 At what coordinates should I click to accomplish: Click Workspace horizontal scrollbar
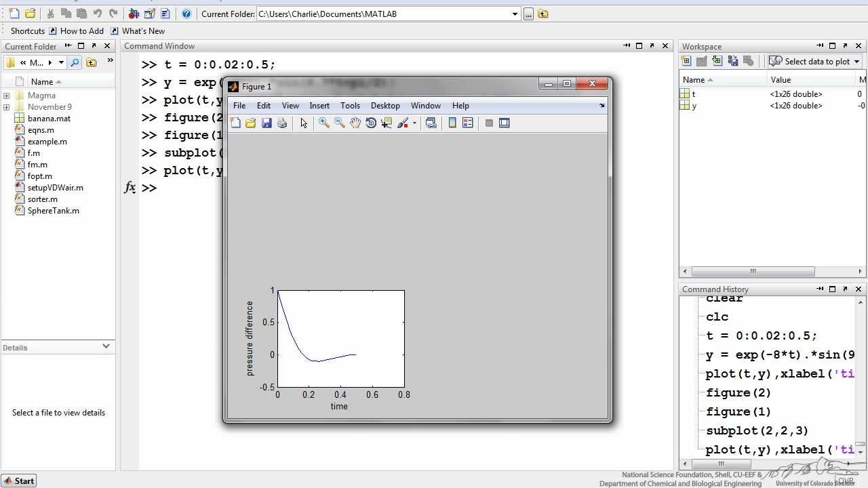(753, 271)
